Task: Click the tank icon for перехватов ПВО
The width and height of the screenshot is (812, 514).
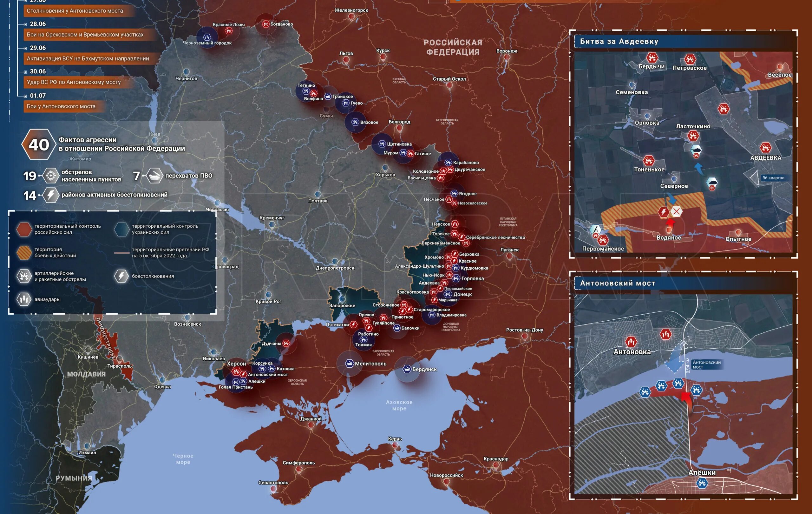Action: 154,176
